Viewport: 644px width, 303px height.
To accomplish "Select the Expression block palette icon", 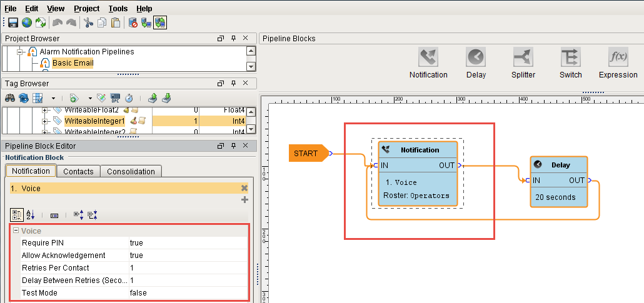I will pos(618,57).
